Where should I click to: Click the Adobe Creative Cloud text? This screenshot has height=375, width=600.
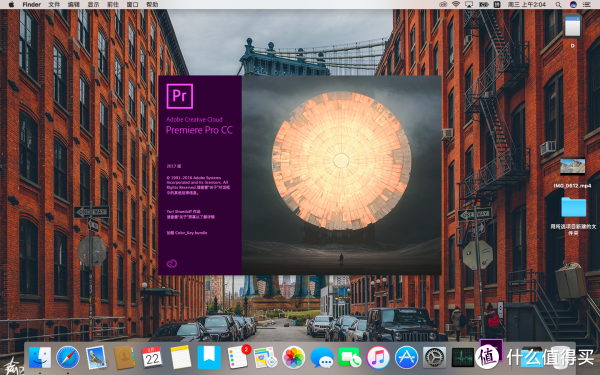194,119
